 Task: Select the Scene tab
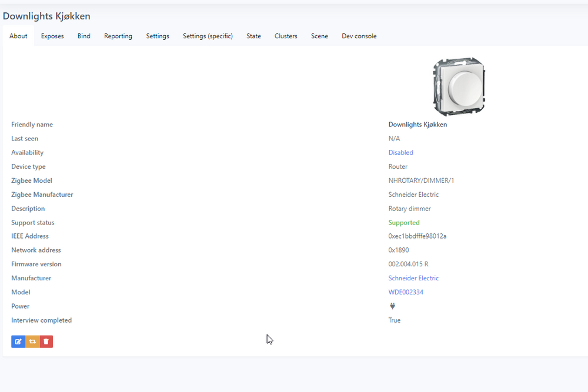tap(319, 36)
